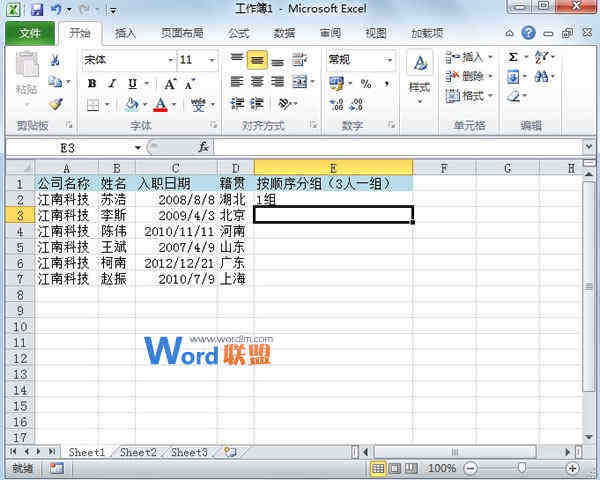Click the insert function fx button
Screen dimensions: 600x480
click(x=204, y=147)
